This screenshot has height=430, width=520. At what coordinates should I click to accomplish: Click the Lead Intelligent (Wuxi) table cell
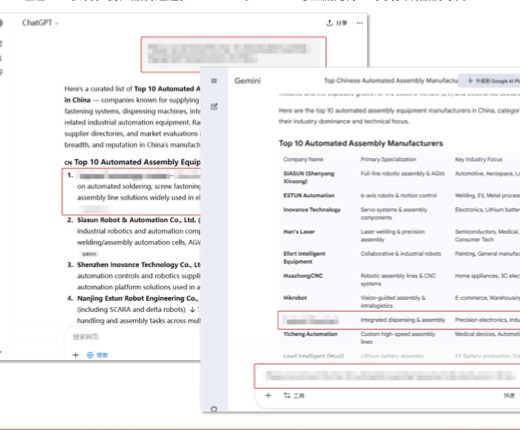[x=313, y=356]
